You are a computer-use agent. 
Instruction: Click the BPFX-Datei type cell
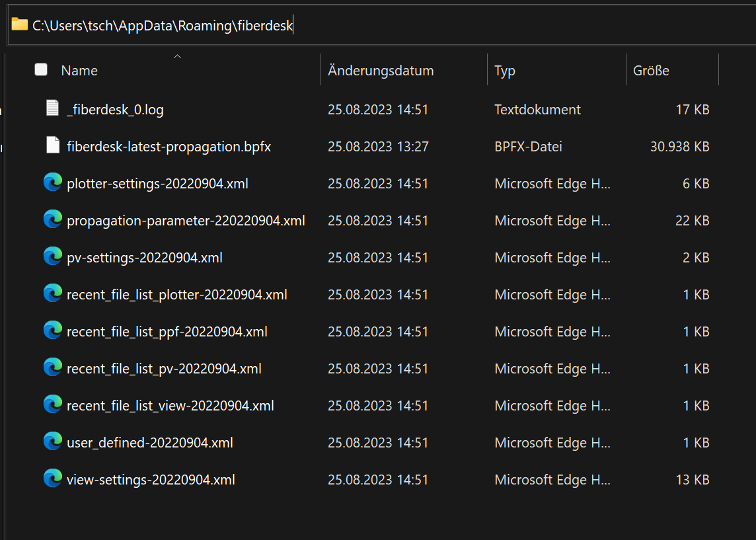529,147
